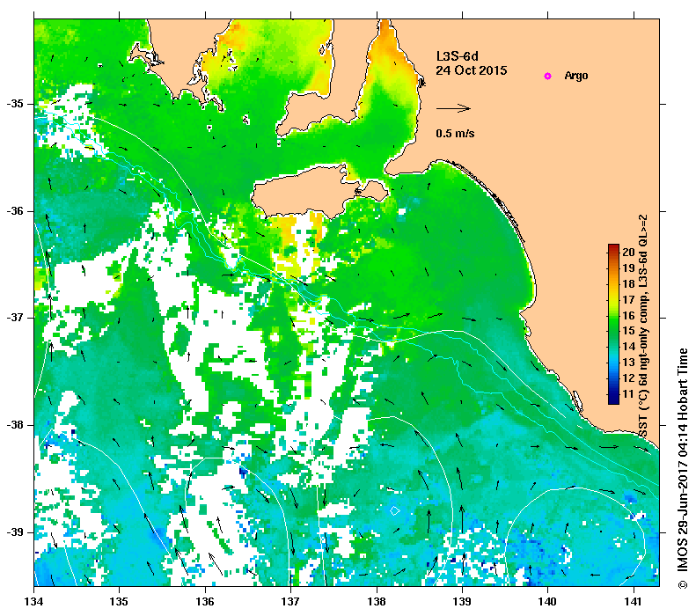The height and width of the screenshot is (616, 696).
Task: Click the latitude label -35
Action: (x=15, y=104)
